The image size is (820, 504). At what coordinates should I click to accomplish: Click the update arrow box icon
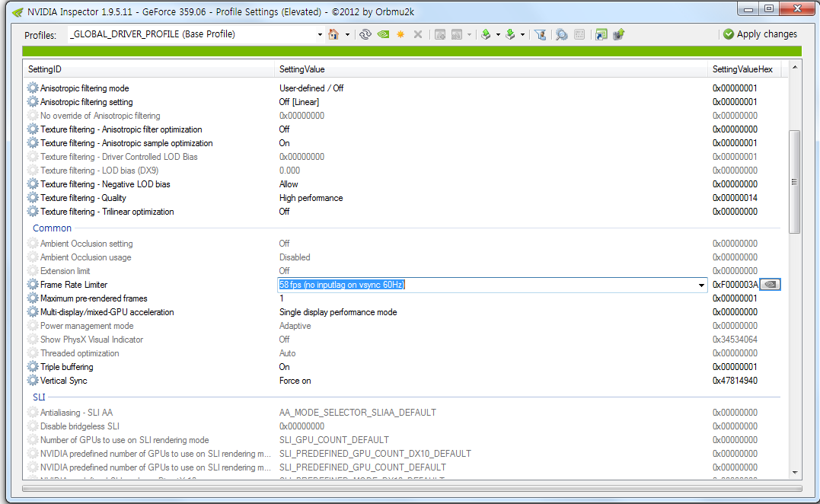point(619,34)
